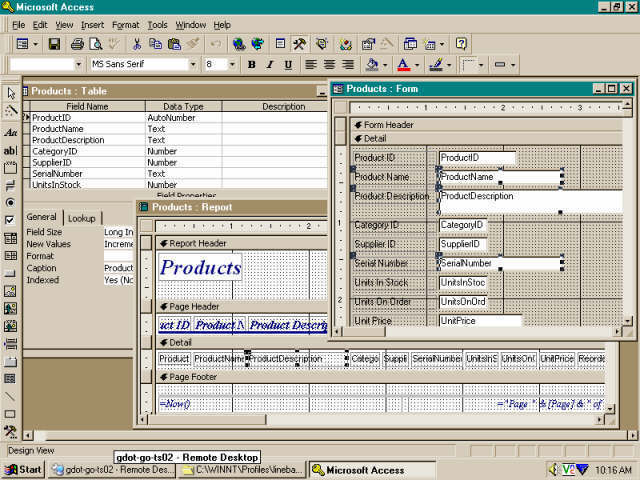This screenshot has height=480, width=640.
Task: Click the Windows Start button
Action: click(x=24, y=469)
